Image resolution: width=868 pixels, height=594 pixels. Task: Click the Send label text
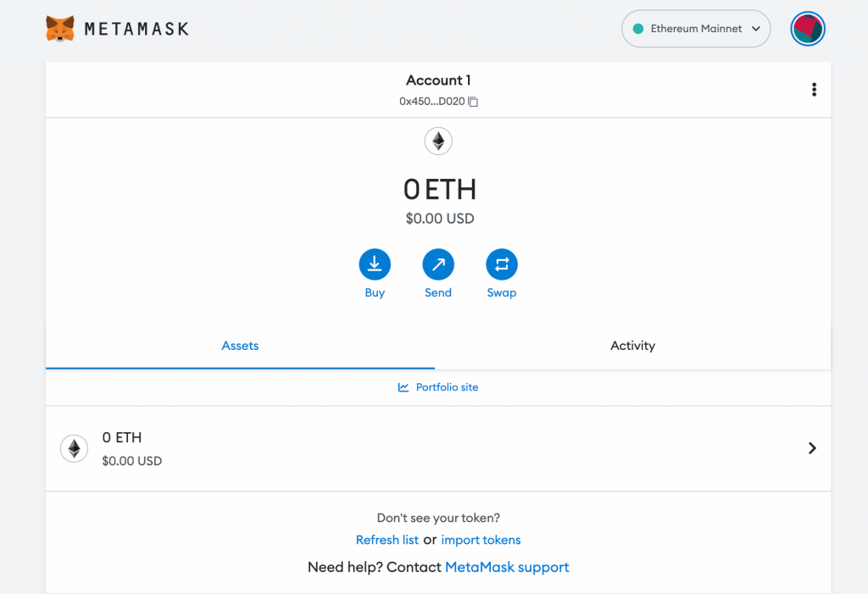[x=438, y=293]
